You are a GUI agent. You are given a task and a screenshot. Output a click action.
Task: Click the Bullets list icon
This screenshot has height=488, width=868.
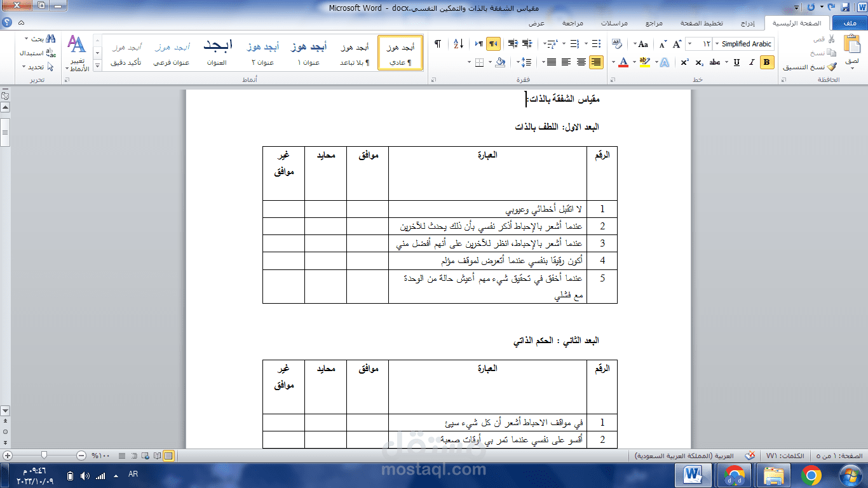coord(595,44)
